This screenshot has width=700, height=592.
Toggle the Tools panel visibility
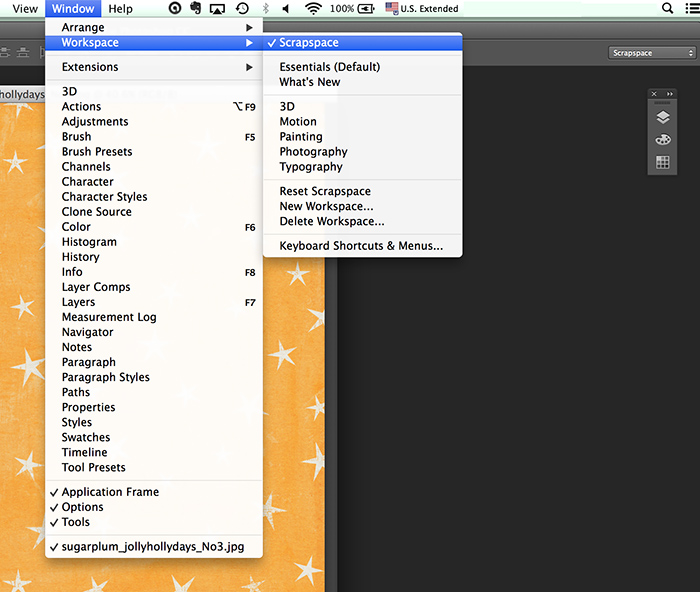(x=154, y=522)
